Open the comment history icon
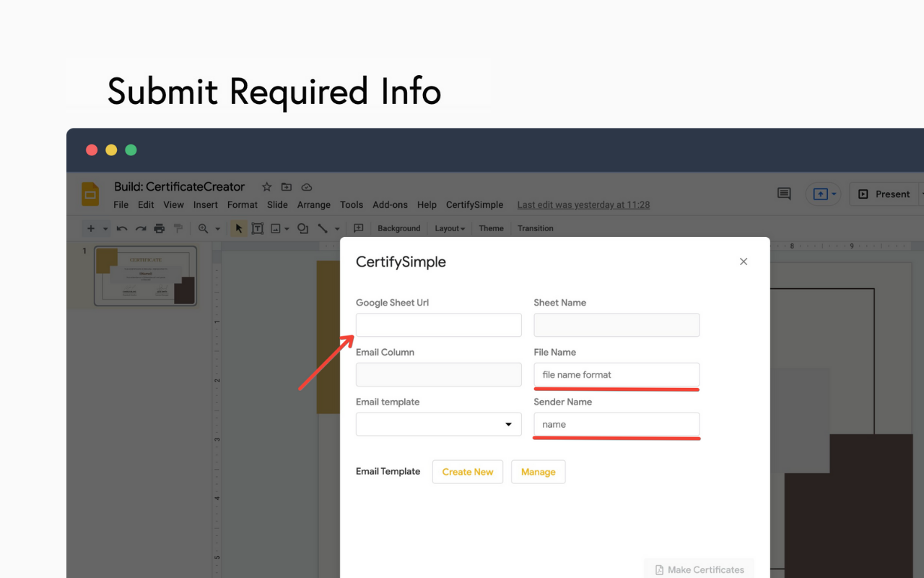Viewport: 924px width, 578px height. click(x=784, y=194)
